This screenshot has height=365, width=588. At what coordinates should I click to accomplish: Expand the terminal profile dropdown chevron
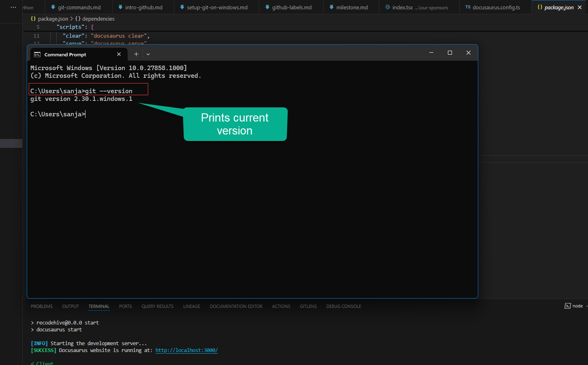point(148,54)
